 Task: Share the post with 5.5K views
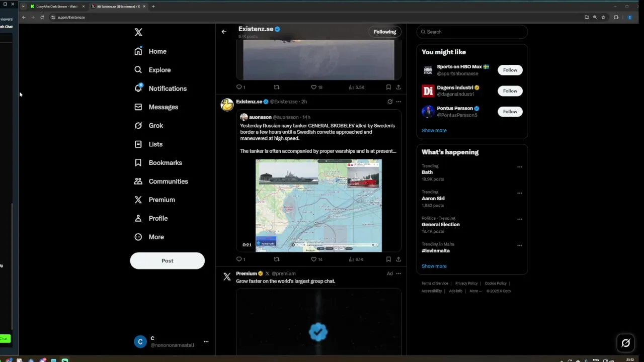click(x=398, y=87)
